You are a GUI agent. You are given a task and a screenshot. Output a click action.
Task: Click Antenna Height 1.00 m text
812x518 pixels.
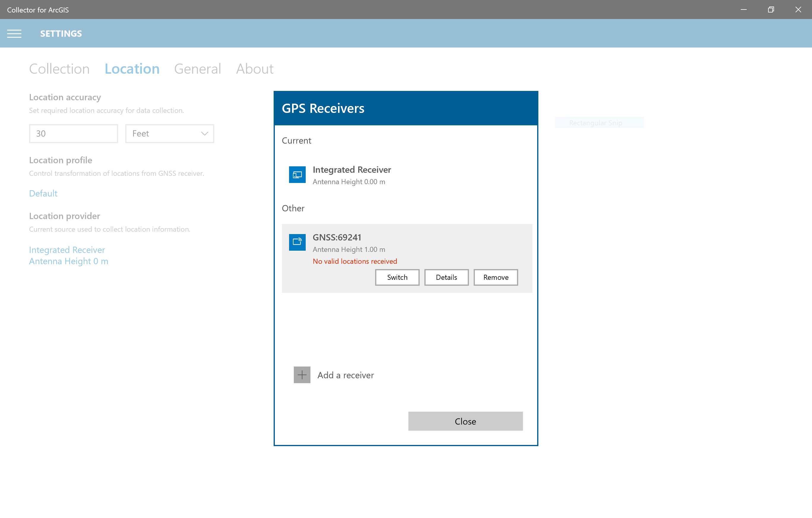pos(349,249)
